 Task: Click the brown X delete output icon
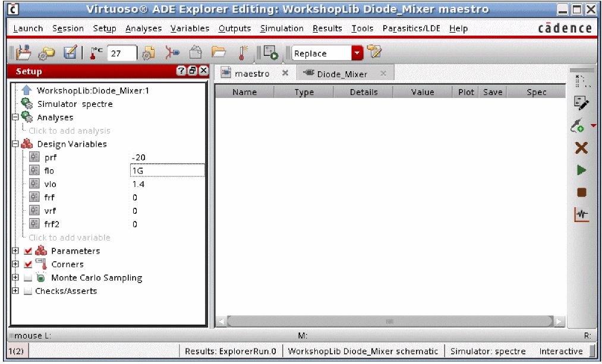[581, 148]
